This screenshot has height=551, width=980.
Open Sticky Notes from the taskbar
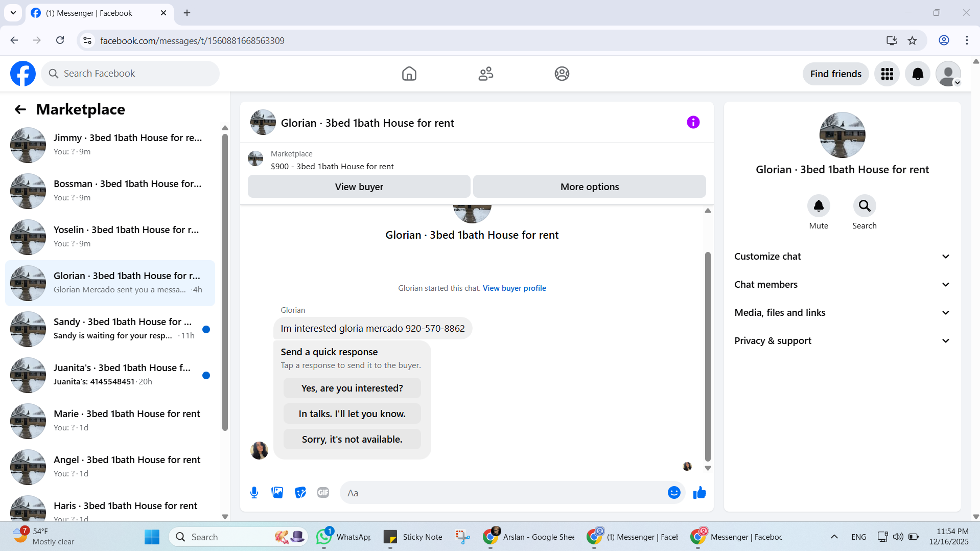click(413, 537)
